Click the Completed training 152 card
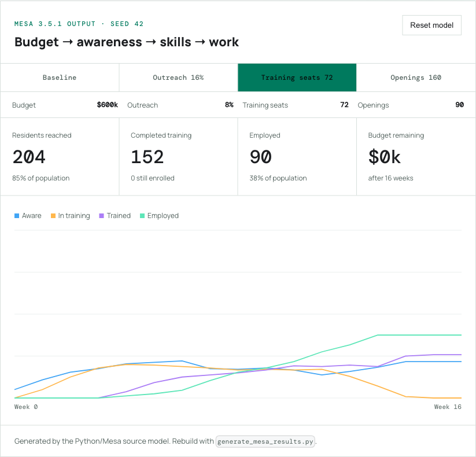The width and height of the screenshot is (476, 457). pos(178,157)
